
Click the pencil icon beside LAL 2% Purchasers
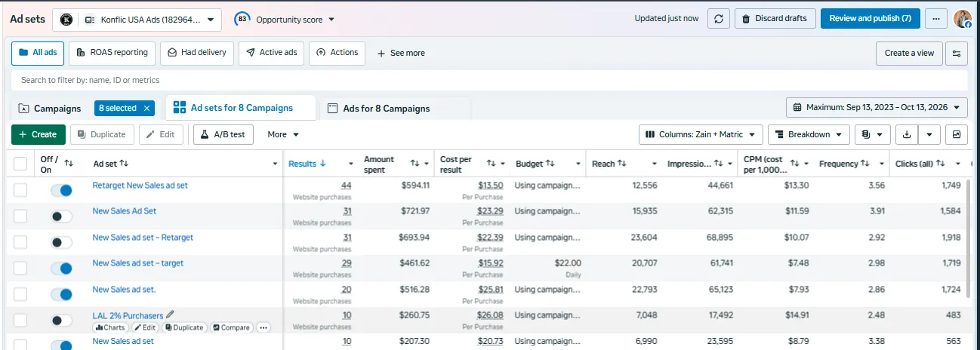170,315
